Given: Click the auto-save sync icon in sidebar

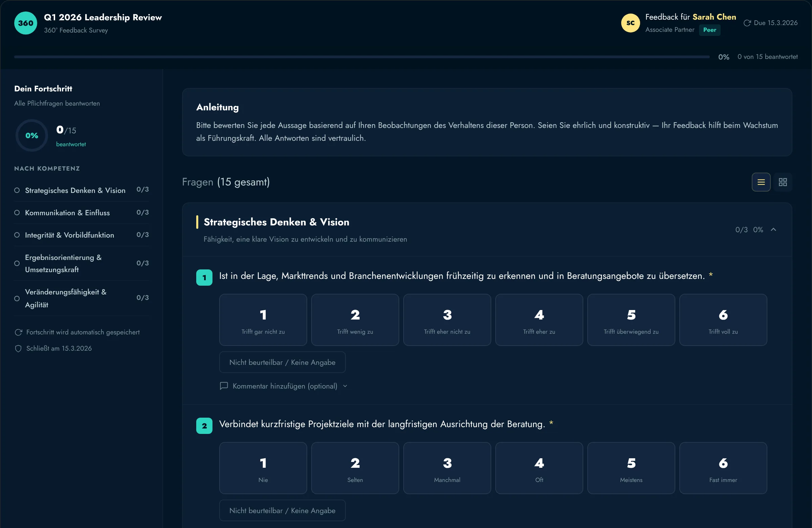Looking at the screenshot, I should 18,332.
